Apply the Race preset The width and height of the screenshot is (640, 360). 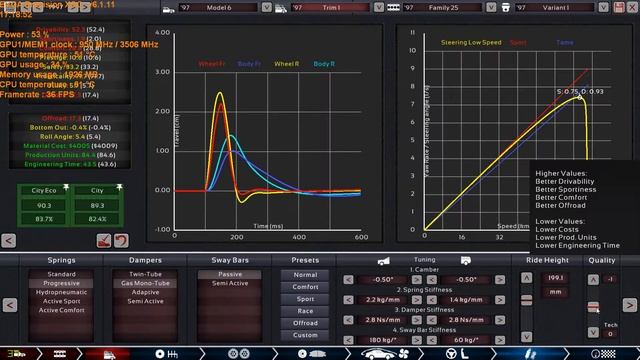pos(305,311)
